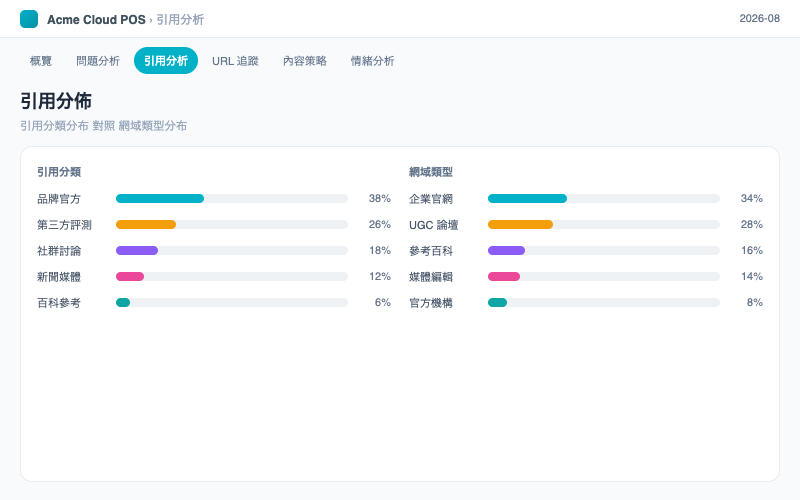The image size is (800, 500).
Task: Click the 百科參考 progress bar
Action: [232, 303]
